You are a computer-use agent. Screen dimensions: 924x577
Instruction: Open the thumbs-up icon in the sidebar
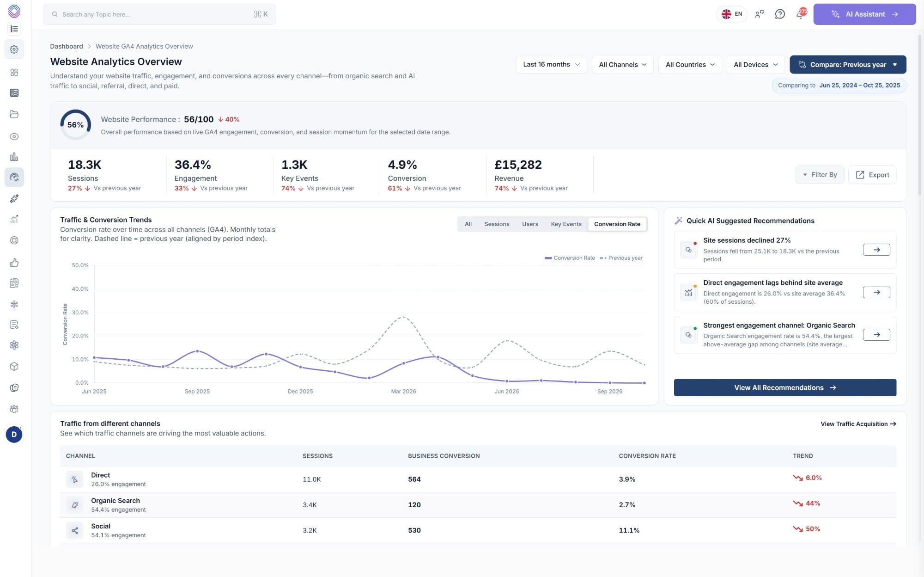tap(14, 263)
